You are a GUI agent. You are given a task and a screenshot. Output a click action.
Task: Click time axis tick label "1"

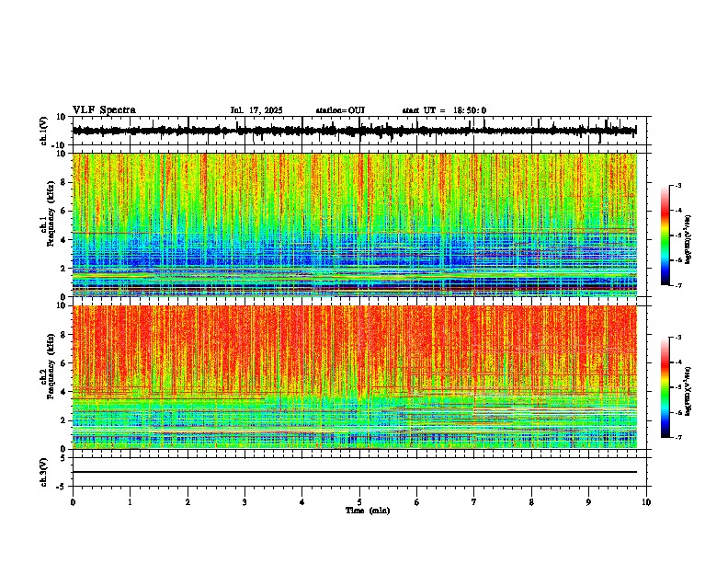click(130, 502)
